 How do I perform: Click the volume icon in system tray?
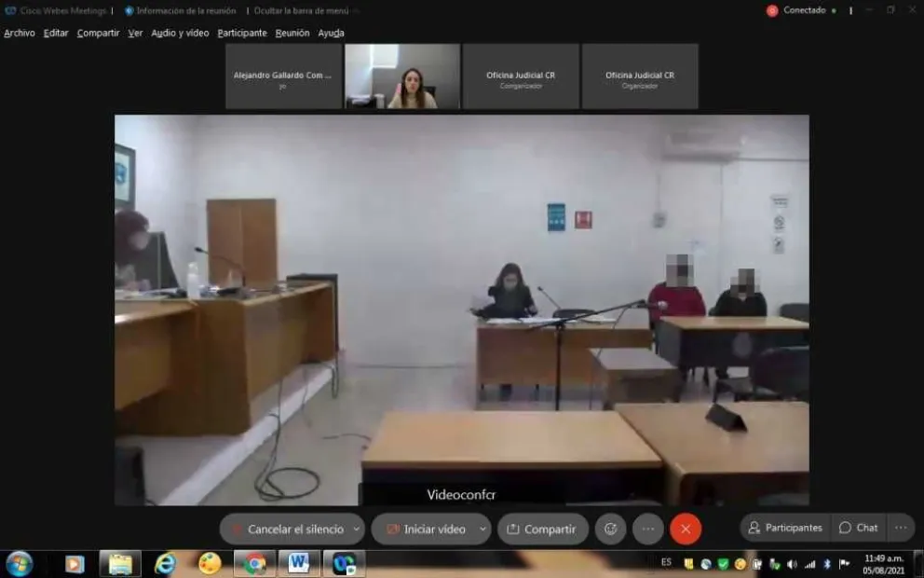792,564
